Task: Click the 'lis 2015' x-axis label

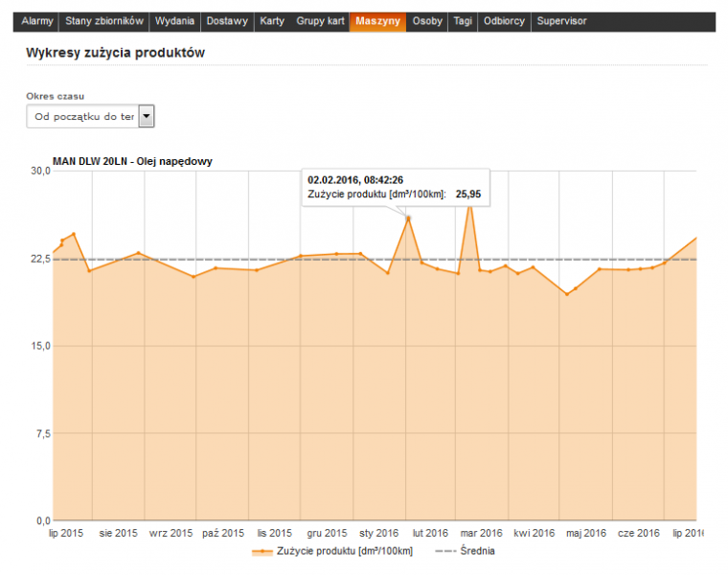Action: click(x=274, y=533)
